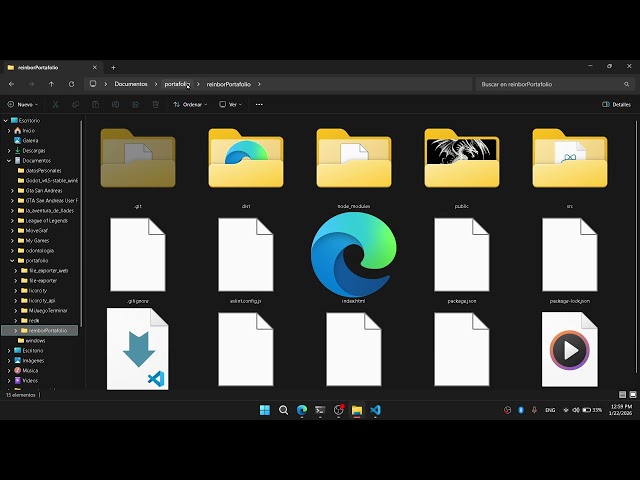Image resolution: width=640 pixels, height=480 pixels.
Task: Open the Ordenar sort dropdown
Action: (189, 104)
